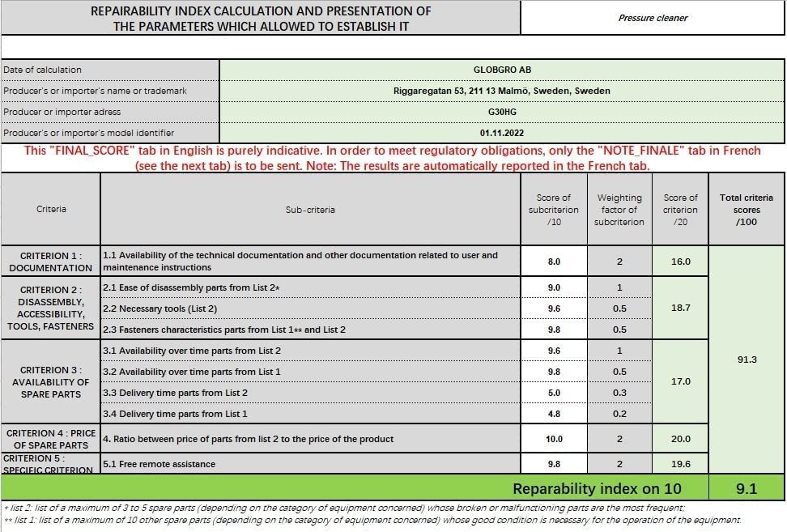The height and width of the screenshot is (532, 787).
Task: Select the "Reparability index on 10" green cell
Action: point(598,488)
